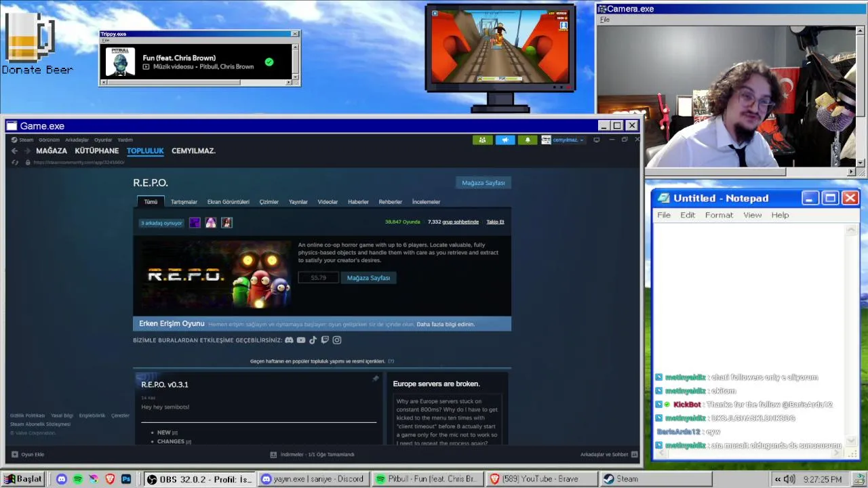Screen dimensions: 868x488
Task: Open Yardım menu in Steam
Action: pos(125,140)
